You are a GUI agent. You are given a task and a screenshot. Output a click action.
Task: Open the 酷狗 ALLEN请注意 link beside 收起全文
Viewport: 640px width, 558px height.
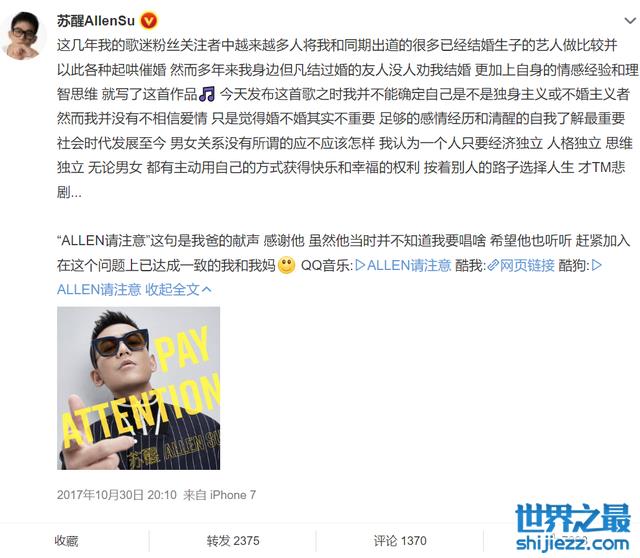pos(99,290)
